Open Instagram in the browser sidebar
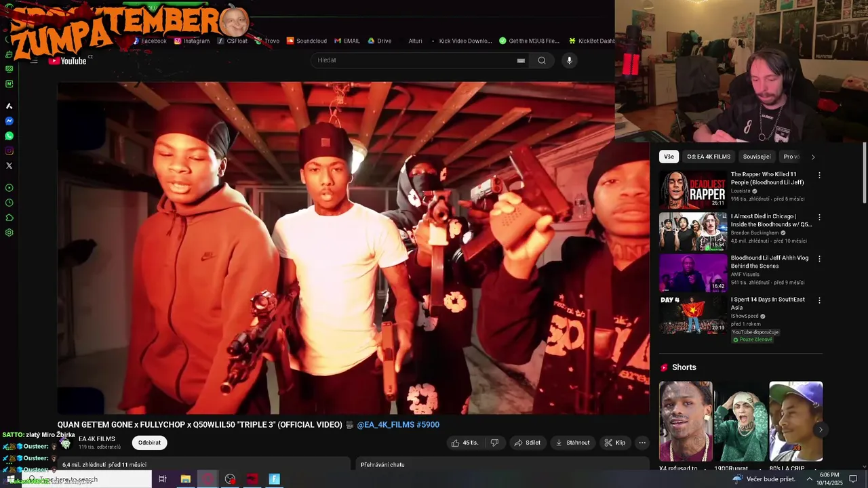The height and width of the screenshot is (488, 868). 9,151
